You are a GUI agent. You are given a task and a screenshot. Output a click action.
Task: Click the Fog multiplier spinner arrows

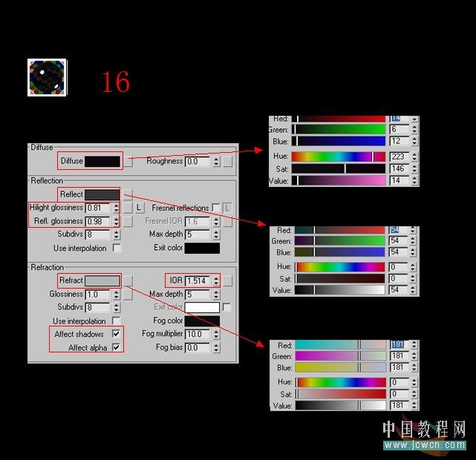click(x=216, y=334)
